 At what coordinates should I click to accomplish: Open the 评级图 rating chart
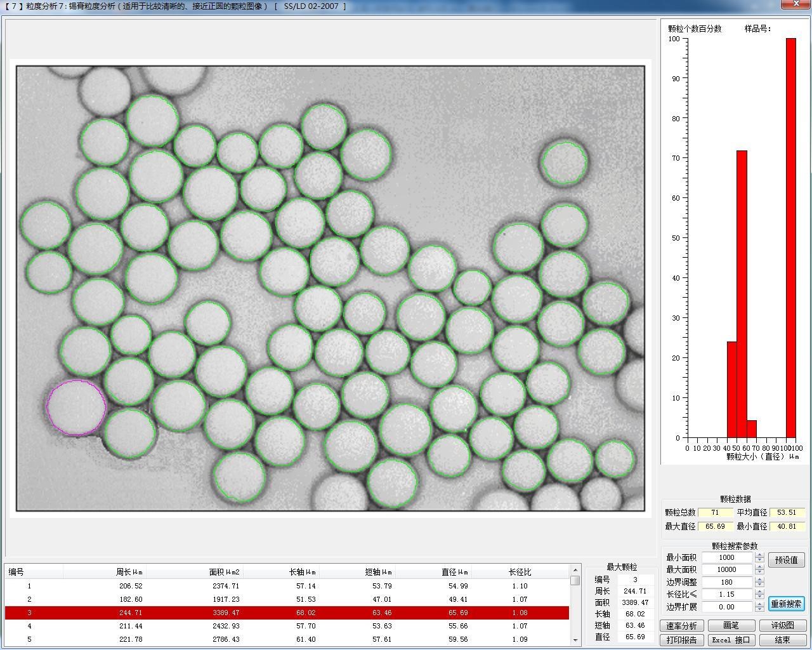783,625
